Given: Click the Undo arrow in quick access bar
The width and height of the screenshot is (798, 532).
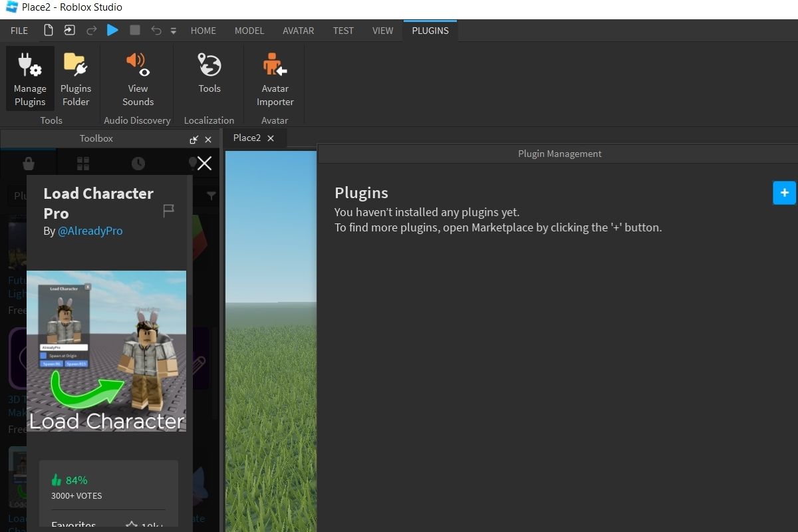Looking at the screenshot, I should coord(156,30).
